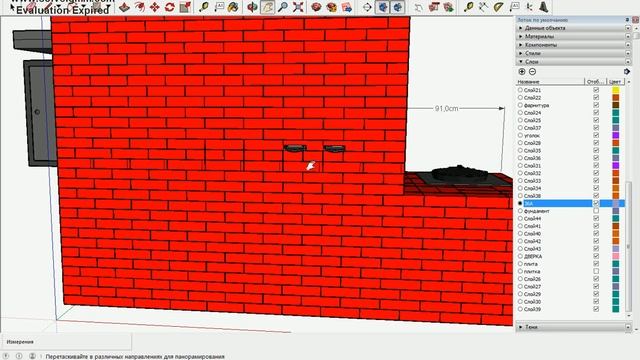Set Слой39 as active layer radio
This screenshot has width=640, height=360.
click(520, 309)
